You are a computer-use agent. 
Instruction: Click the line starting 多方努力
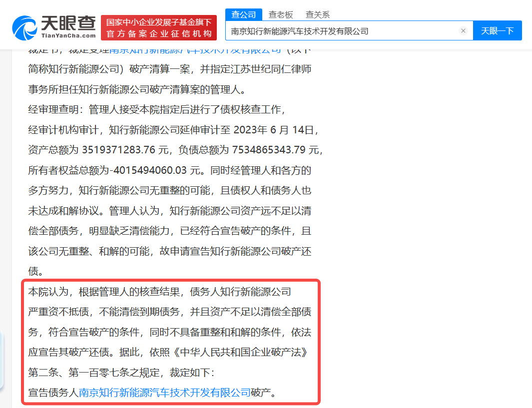pyautogui.click(x=170, y=191)
